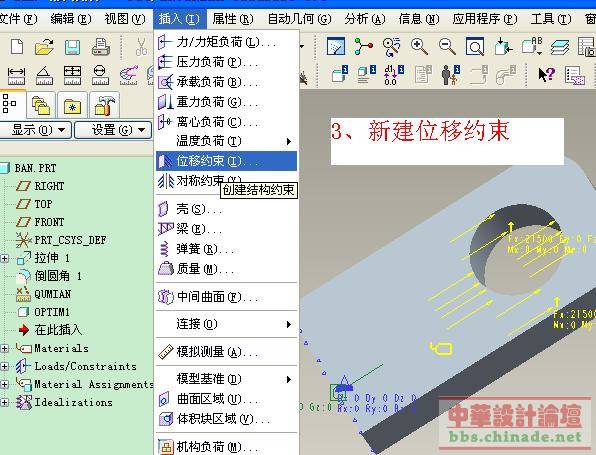Click the print icon
The height and width of the screenshot is (455, 596).
coord(101,47)
